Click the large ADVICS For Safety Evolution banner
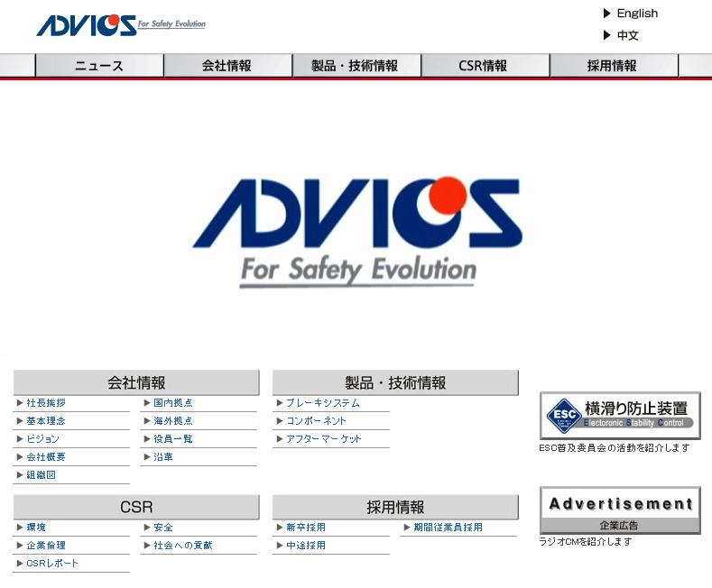 pos(357,233)
